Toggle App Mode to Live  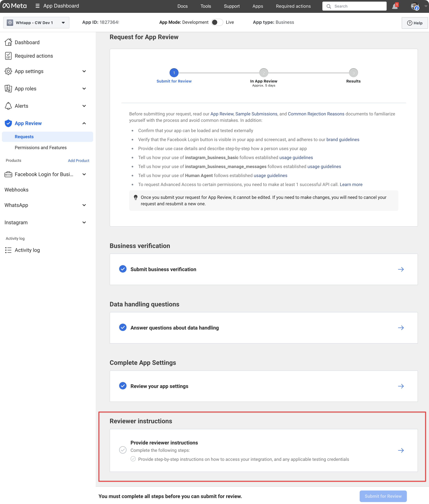pyautogui.click(x=217, y=22)
